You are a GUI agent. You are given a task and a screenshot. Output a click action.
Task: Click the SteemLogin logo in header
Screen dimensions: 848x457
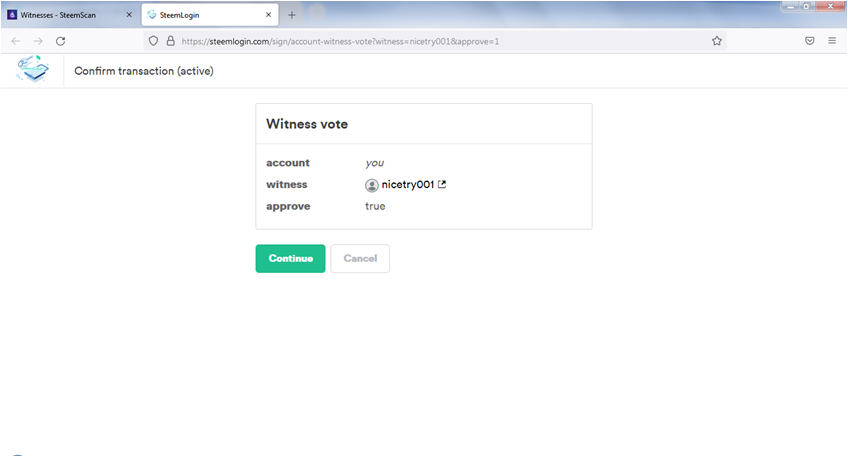click(x=33, y=69)
